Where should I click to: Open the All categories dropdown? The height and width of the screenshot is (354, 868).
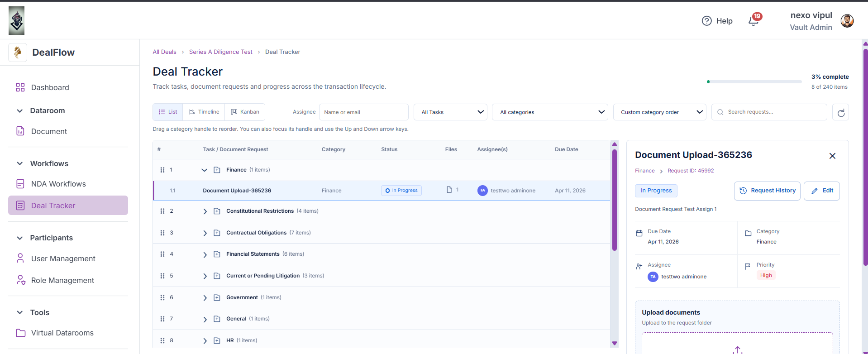point(550,112)
